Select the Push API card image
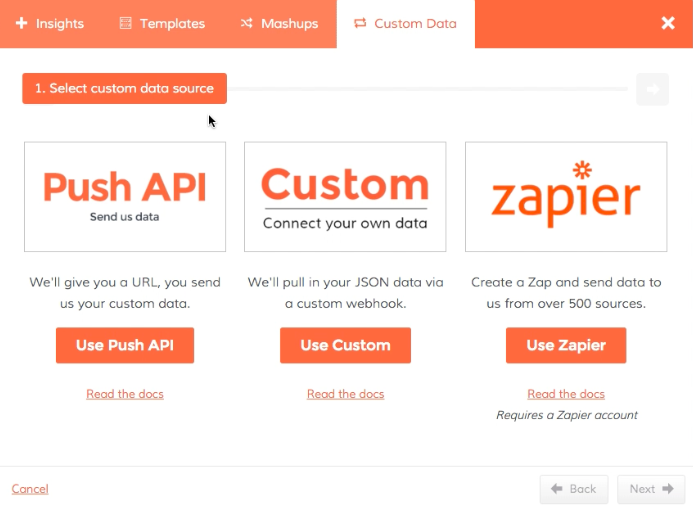 tap(125, 197)
